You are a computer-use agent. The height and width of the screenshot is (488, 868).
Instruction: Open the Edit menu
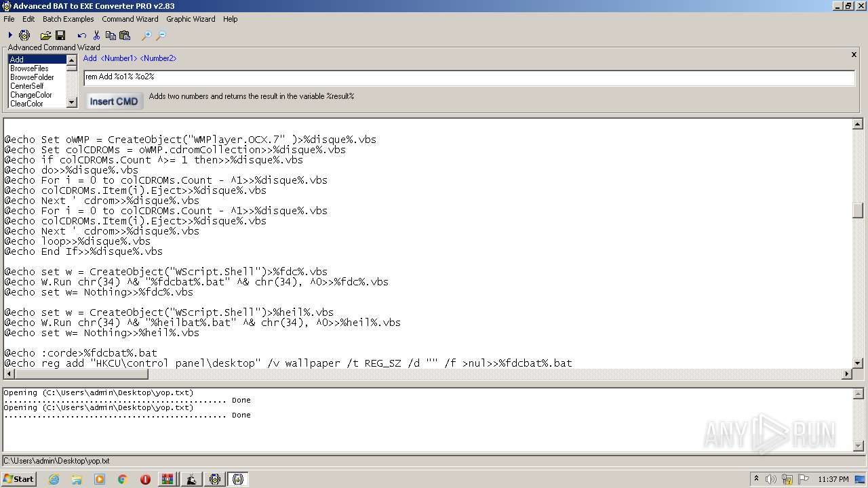[28, 19]
